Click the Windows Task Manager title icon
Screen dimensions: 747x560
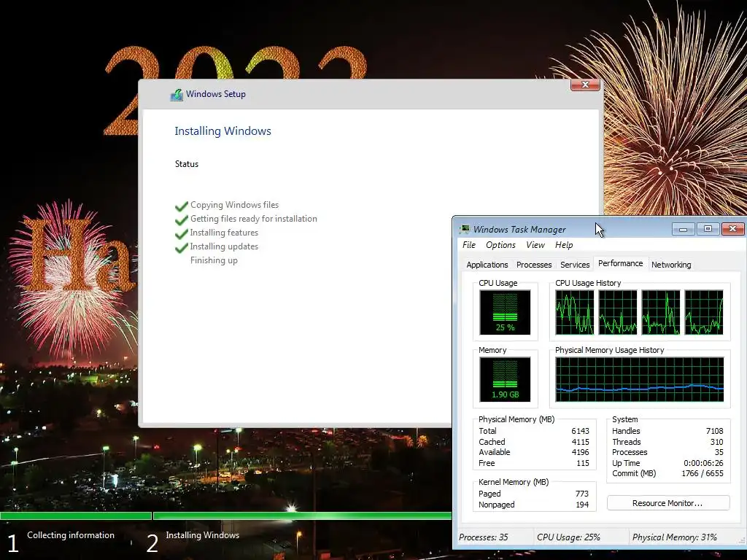465,229
